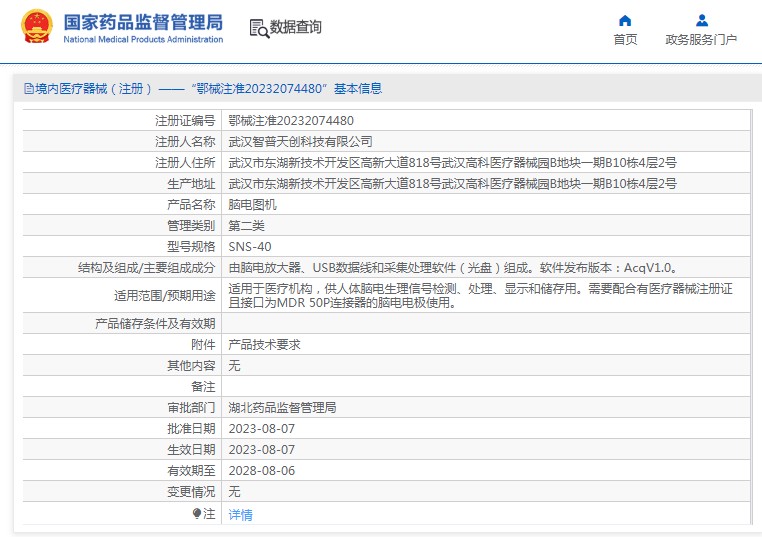Click the 注册人住所 address value

coord(452,162)
